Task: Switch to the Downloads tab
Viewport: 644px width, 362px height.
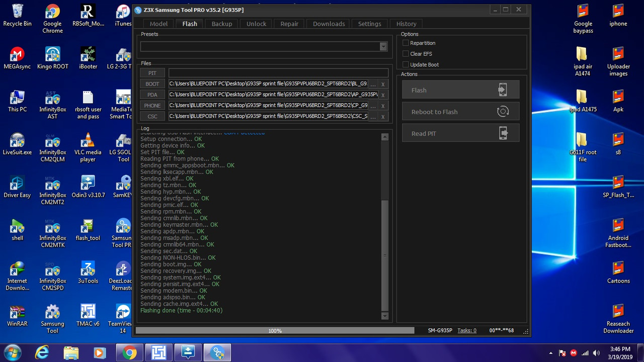Action: pos(329,24)
